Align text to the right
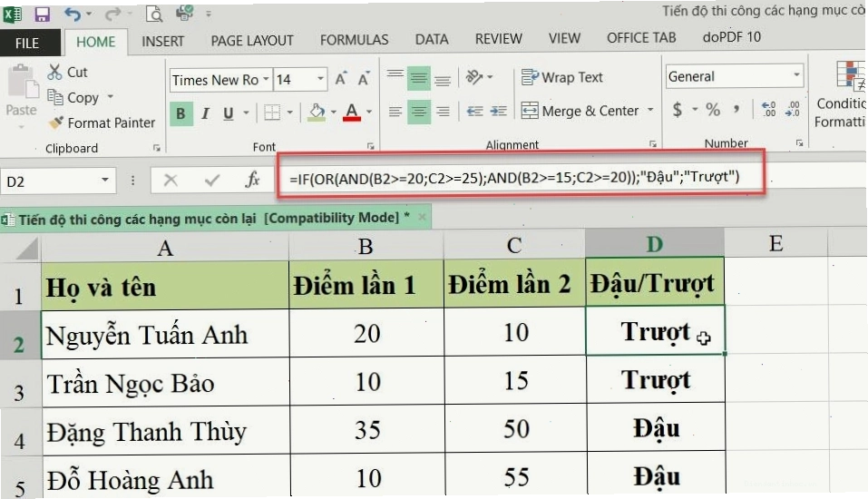This screenshot has height=499, width=868. [x=443, y=112]
